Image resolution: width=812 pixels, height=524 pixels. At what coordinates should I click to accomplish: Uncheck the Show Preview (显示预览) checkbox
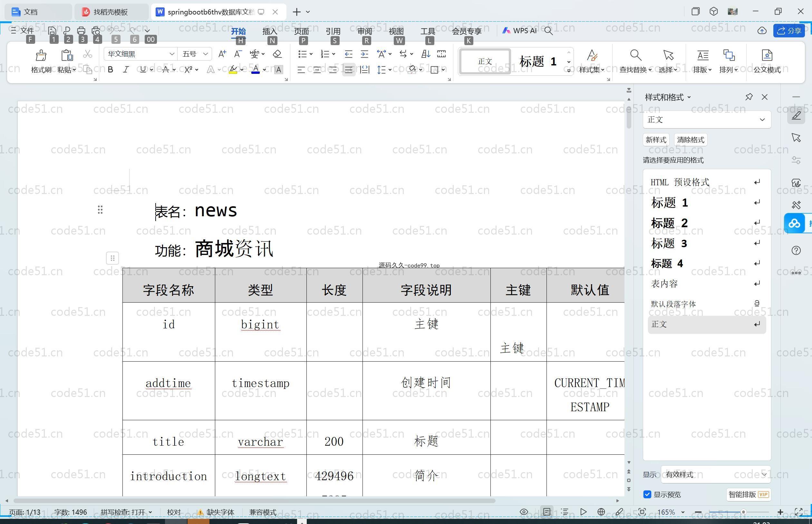pyautogui.click(x=647, y=494)
